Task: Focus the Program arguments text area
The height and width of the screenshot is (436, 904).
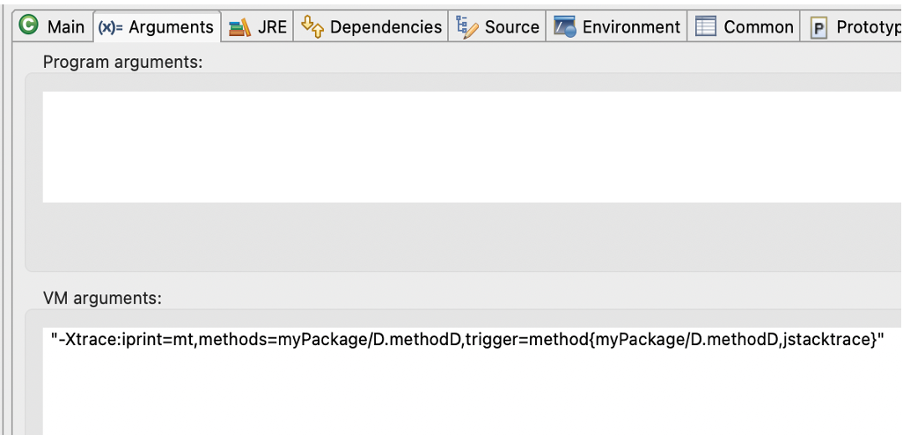Action: (472, 147)
